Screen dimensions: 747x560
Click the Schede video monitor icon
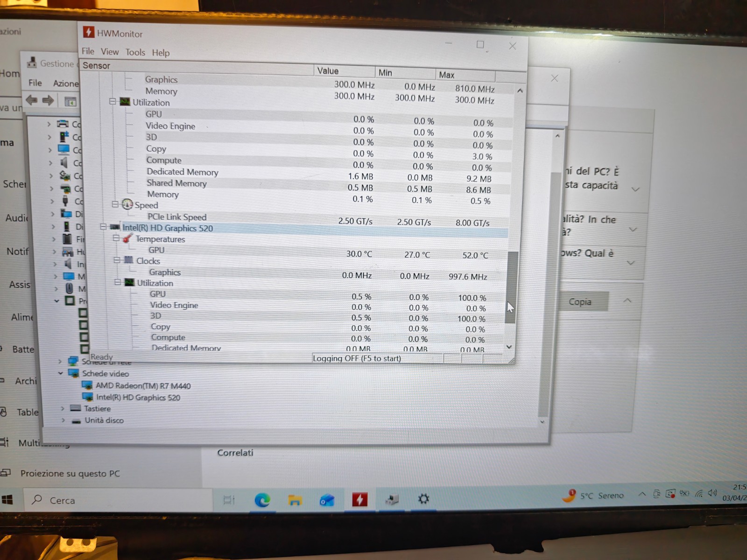click(73, 373)
